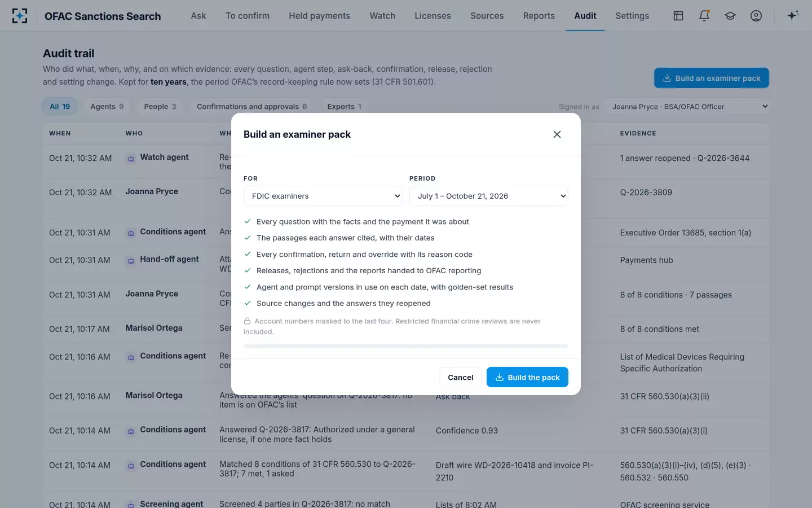This screenshot has width=812, height=508.
Task: Click the EVIDENCE column header
Action: pos(638,133)
